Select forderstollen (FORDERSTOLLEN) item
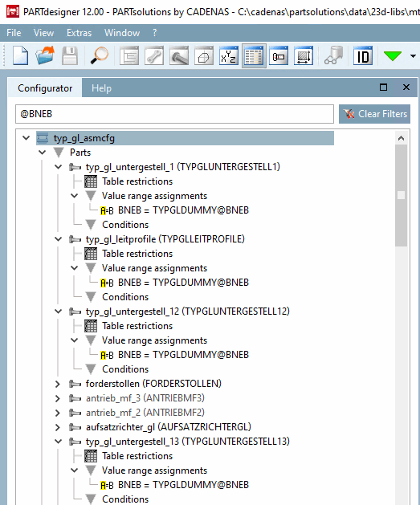This screenshot has height=505, width=420. pos(153,384)
